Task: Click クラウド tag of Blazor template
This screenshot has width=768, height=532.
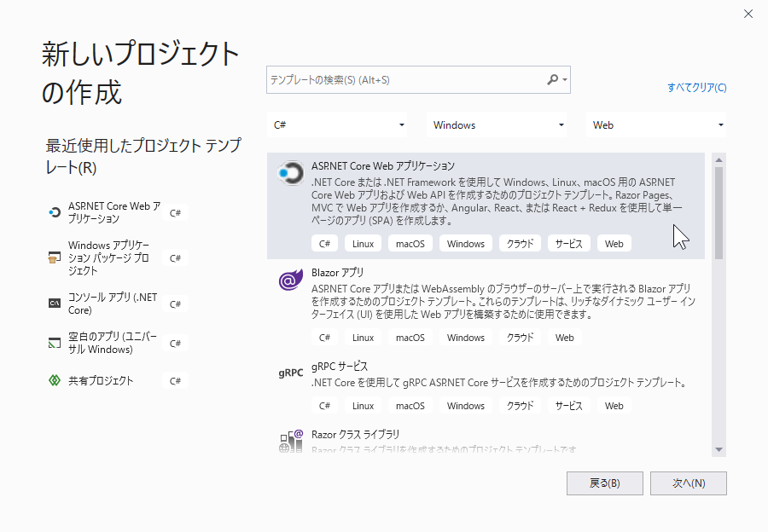Action: [x=521, y=338]
